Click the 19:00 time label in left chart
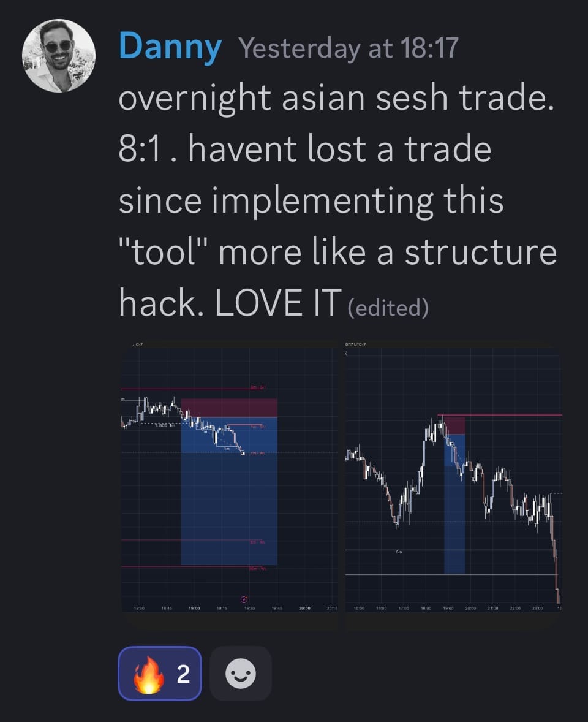 (x=195, y=608)
